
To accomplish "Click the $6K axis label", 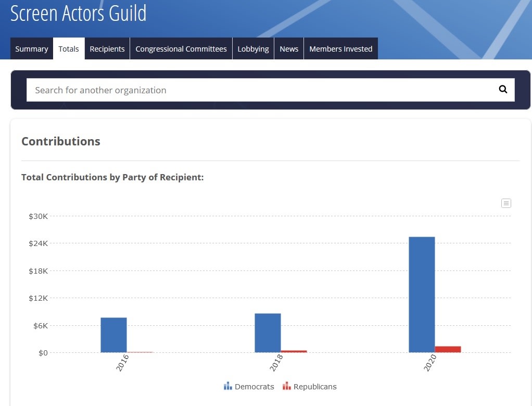I will coord(41,326).
